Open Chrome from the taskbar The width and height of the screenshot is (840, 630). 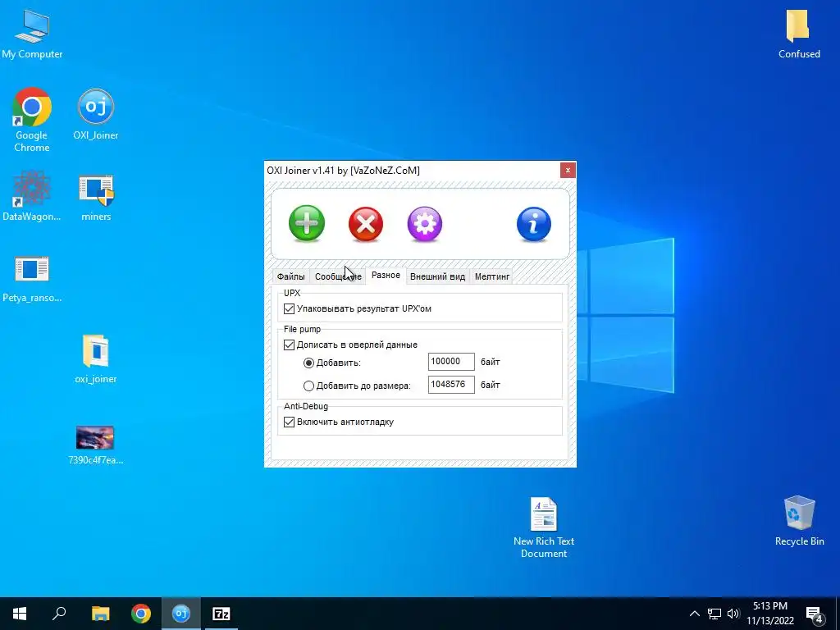pos(141,614)
